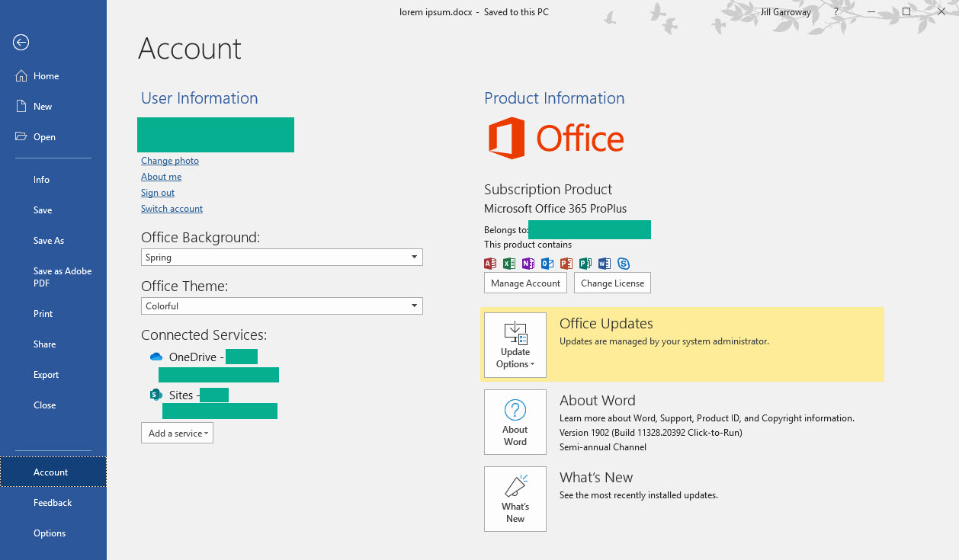Open Update Options dropdown button
Image resolution: width=959 pixels, height=560 pixels.
(515, 345)
